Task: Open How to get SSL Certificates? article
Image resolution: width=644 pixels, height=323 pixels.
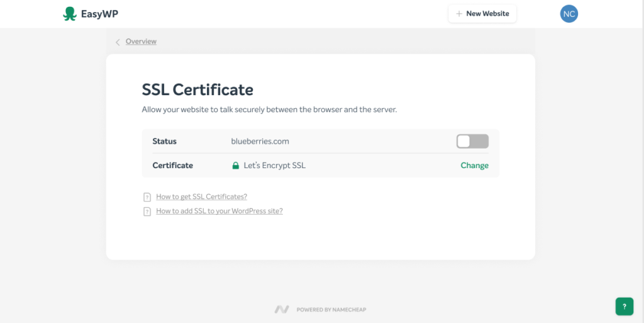Action: tap(202, 196)
